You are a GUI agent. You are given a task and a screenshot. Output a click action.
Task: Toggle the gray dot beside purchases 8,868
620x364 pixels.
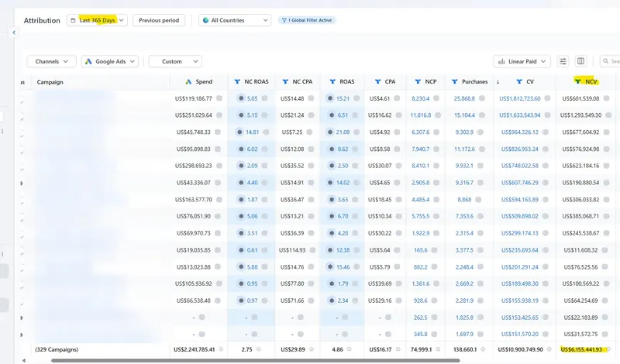(x=478, y=200)
